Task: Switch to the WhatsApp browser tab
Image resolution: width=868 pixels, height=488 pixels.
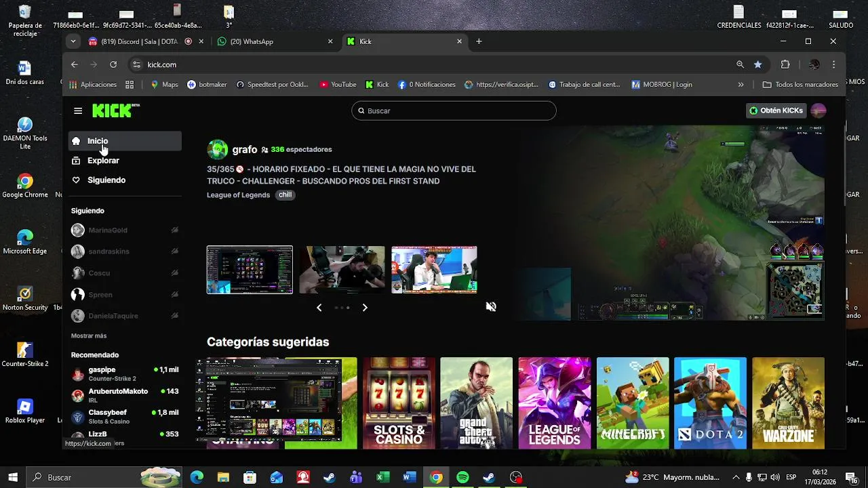Action: (276, 41)
